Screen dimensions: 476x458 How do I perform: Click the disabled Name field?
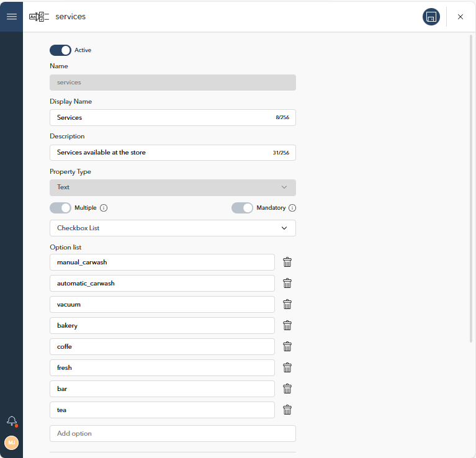(173, 83)
